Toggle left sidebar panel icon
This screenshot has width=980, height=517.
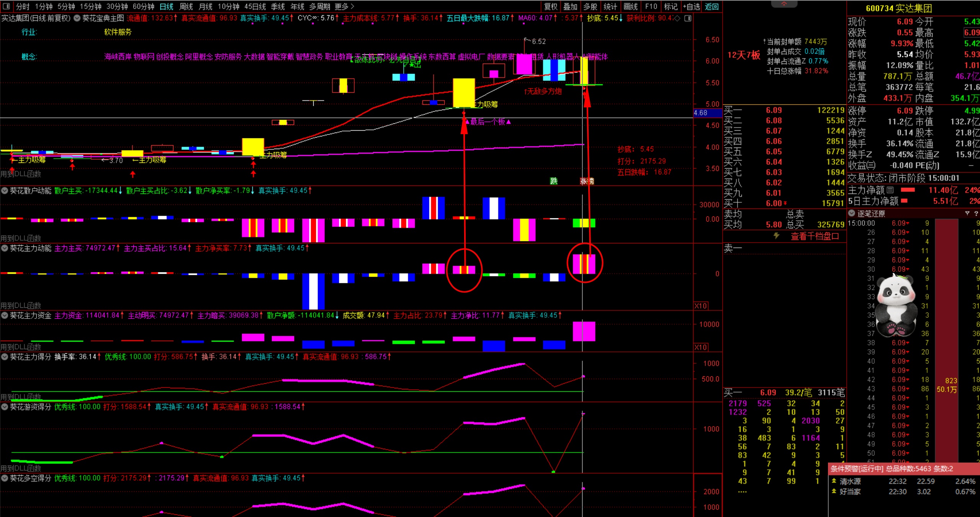[6, 7]
